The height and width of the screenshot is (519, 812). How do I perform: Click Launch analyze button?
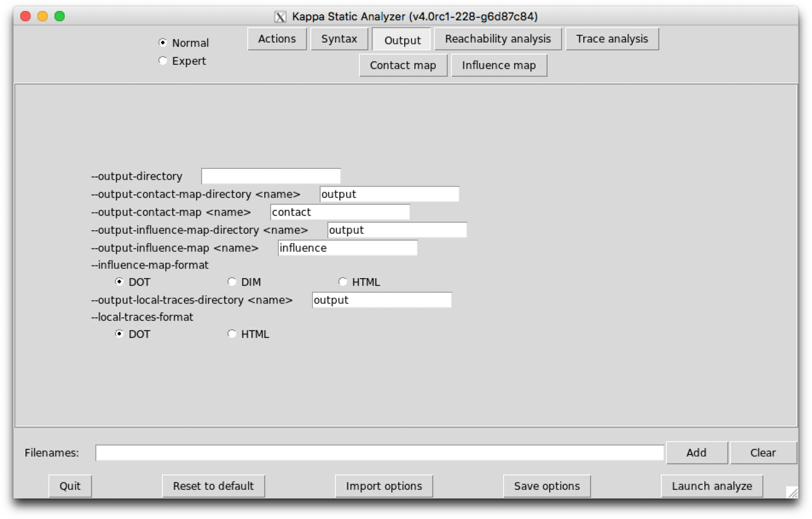pos(712,486)
